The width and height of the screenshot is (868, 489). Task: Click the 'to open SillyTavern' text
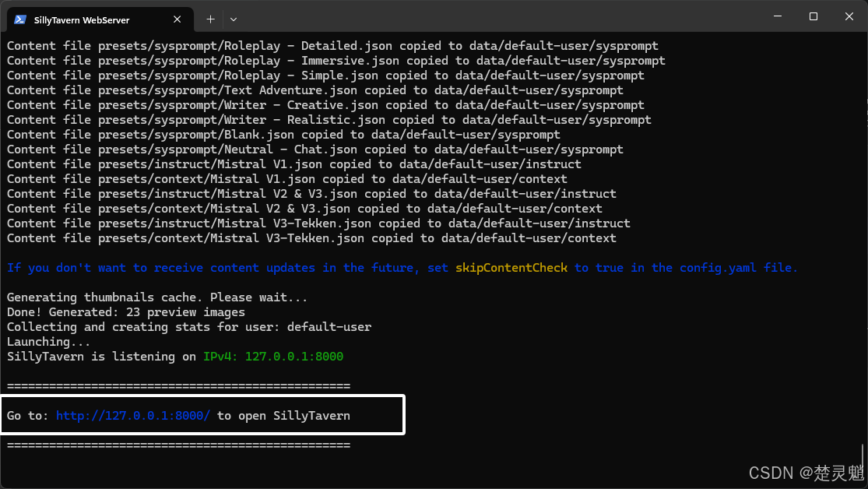(x=283, y=416)
